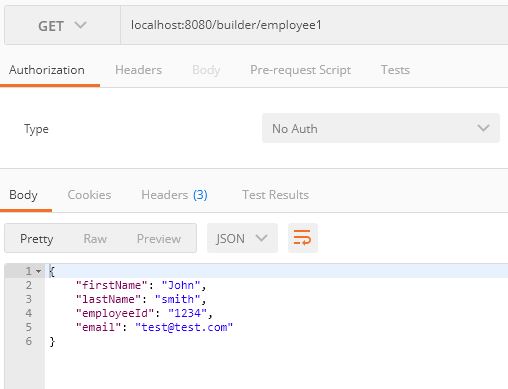This screenshot has width=508, height=389.
Task: Click the closing brace on line 6
Action: pos(52,341)
